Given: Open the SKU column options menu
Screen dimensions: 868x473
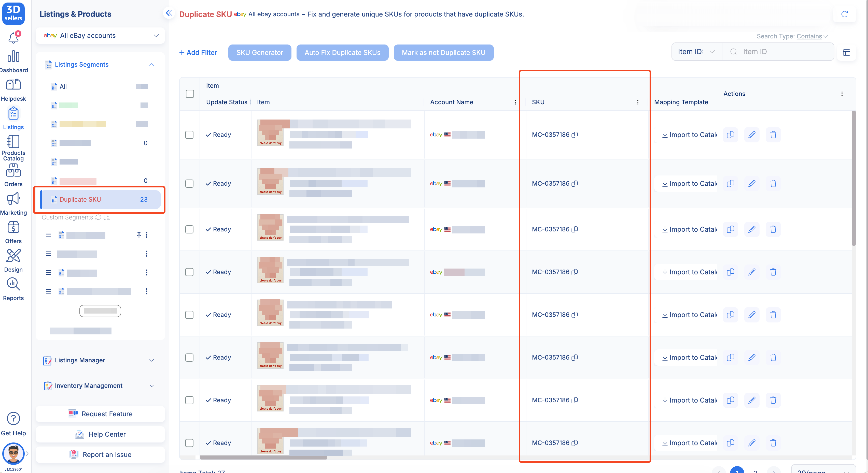Looking at the screenshot, I should point(638,102).
